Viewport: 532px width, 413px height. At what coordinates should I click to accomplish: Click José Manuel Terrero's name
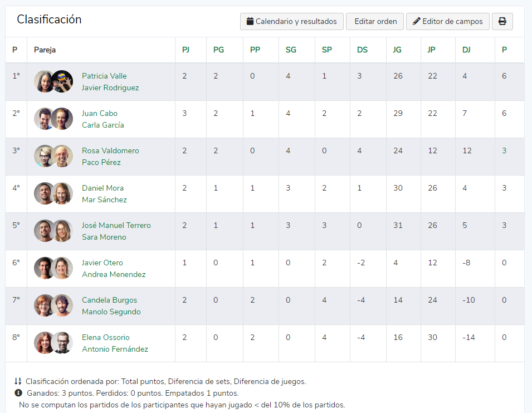tap(116, 225)
